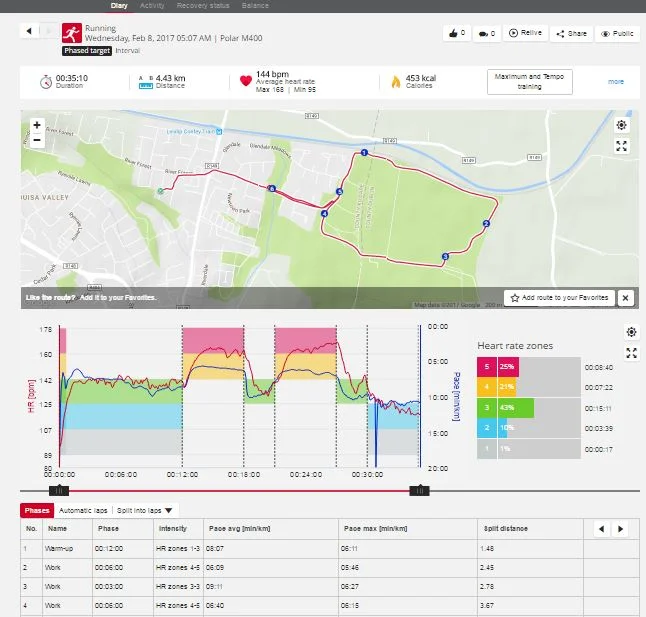Open chart settings gear beside graph
646x617 pixels.
click(x=631, y=332)
